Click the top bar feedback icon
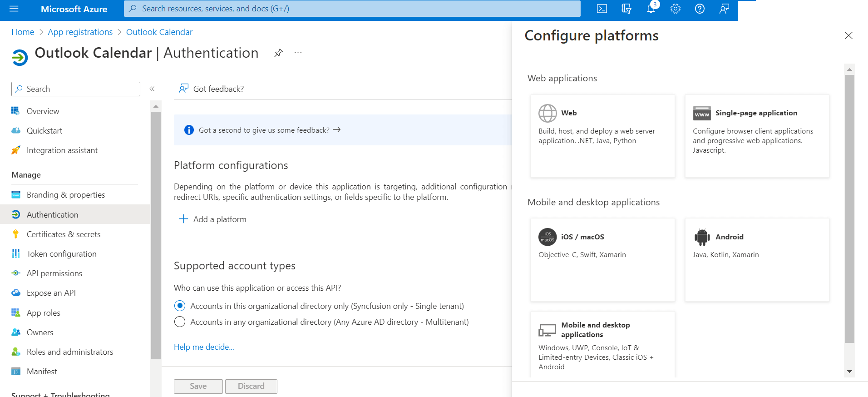Image resolution: width=868 pixels, height=397 pixels. pos(724,9)
